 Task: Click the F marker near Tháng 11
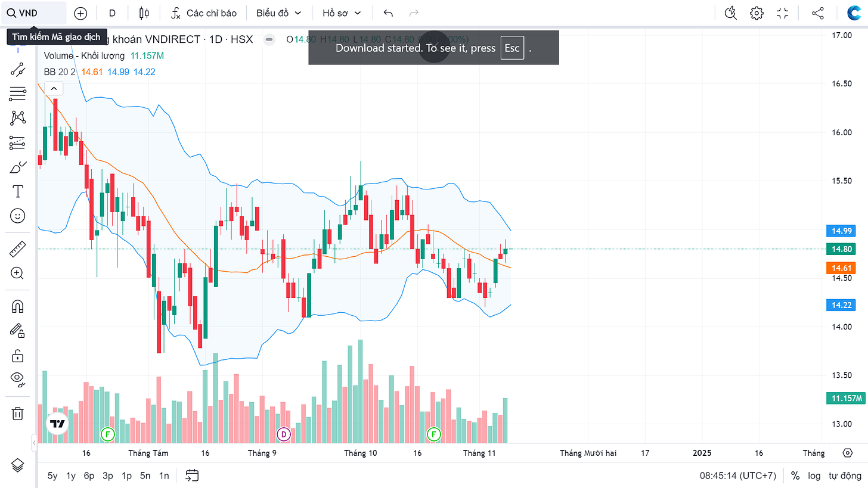coord(434,434)
